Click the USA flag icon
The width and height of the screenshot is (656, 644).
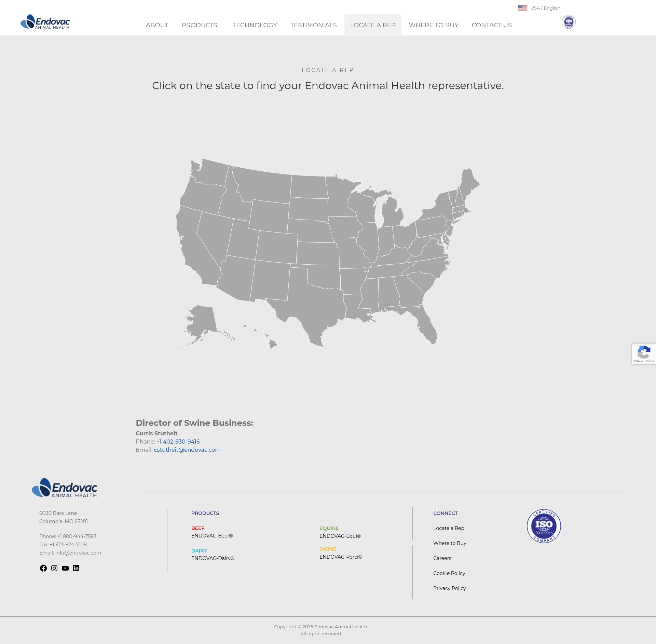[x=522, y=8]
